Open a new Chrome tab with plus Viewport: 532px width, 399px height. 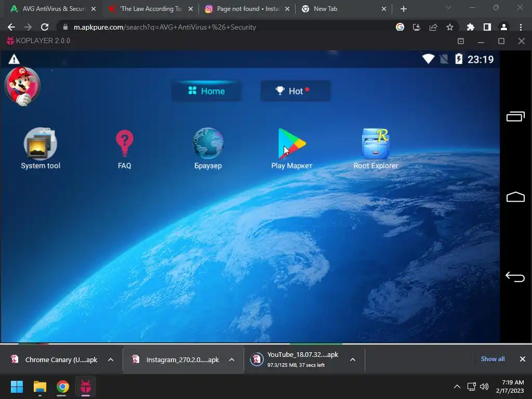(x=403, y=9)
